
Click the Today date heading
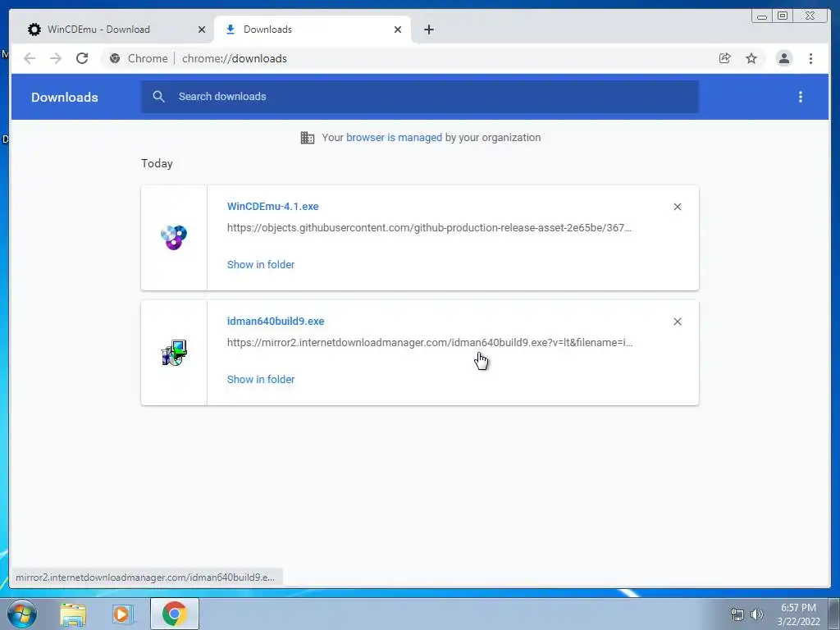click(x=157, y=163)
